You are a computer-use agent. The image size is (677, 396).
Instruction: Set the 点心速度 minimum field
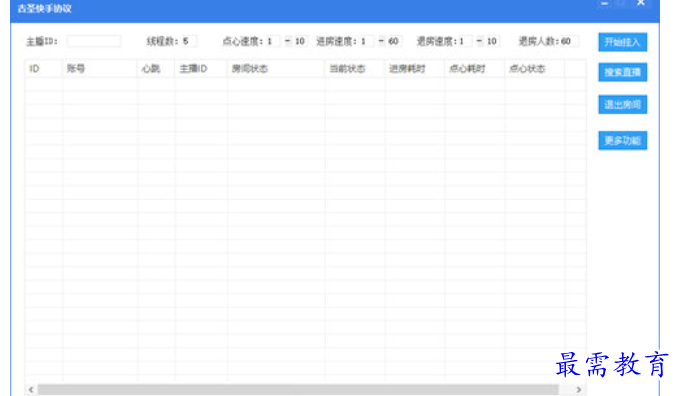pos(273,41)
